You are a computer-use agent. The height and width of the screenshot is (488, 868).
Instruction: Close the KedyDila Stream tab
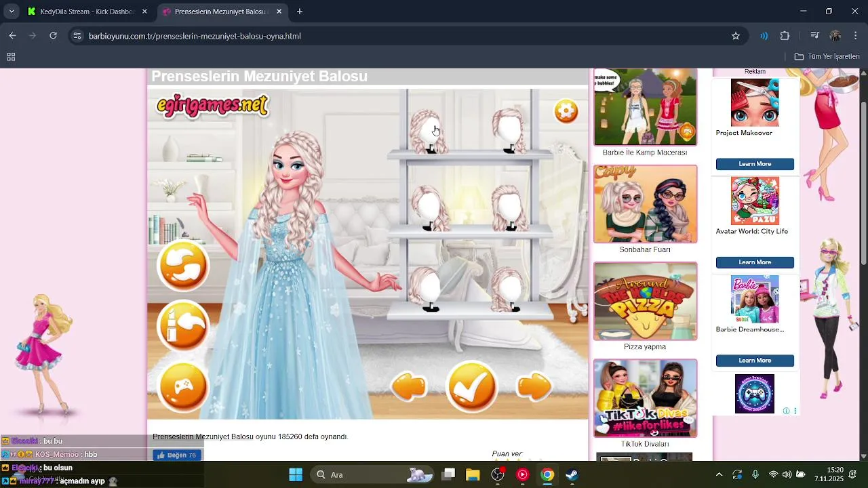(144, 12)
